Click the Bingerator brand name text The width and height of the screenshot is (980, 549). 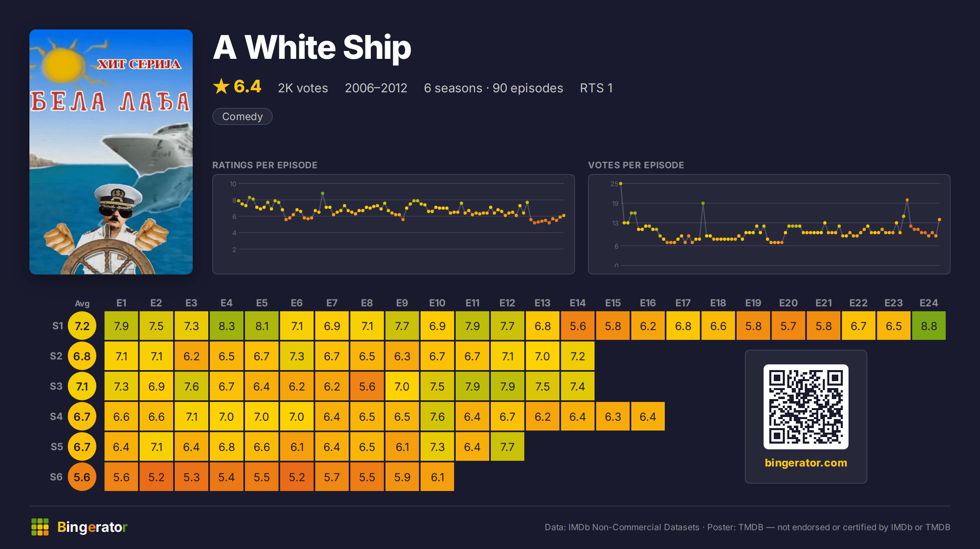pyautogui.click(x=92, y=527)
